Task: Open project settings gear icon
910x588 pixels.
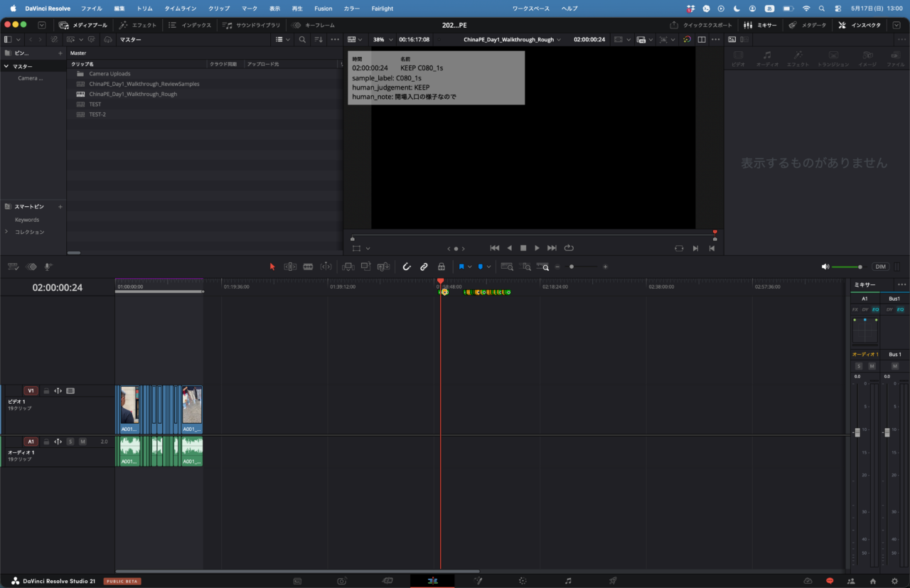Action: click(894, 581)
